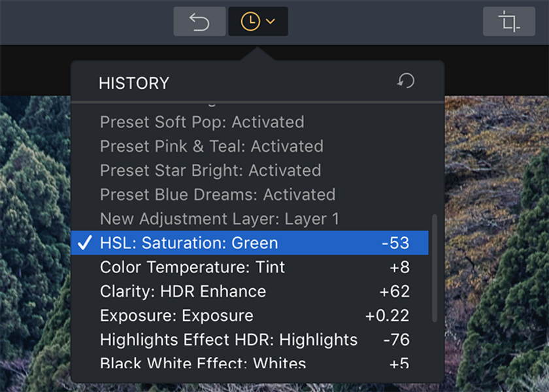
Task: Select Preset Star Bright: Activated entry
Action: click(x=250, y=171)
